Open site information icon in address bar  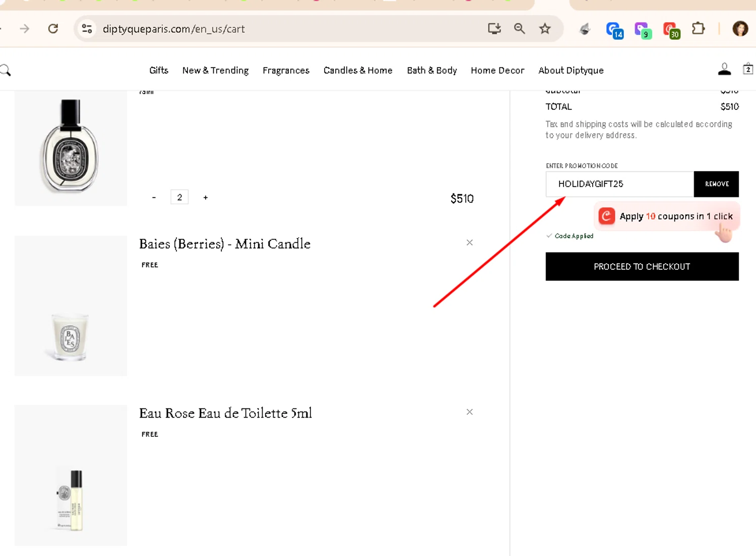(x=87, y=29)
